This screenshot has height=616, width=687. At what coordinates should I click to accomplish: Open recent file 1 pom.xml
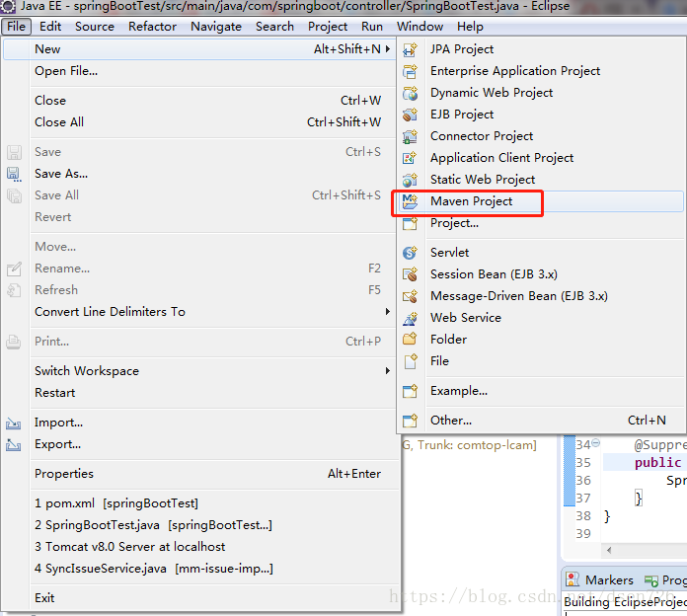pyautogui.click(x=199, y=503)
